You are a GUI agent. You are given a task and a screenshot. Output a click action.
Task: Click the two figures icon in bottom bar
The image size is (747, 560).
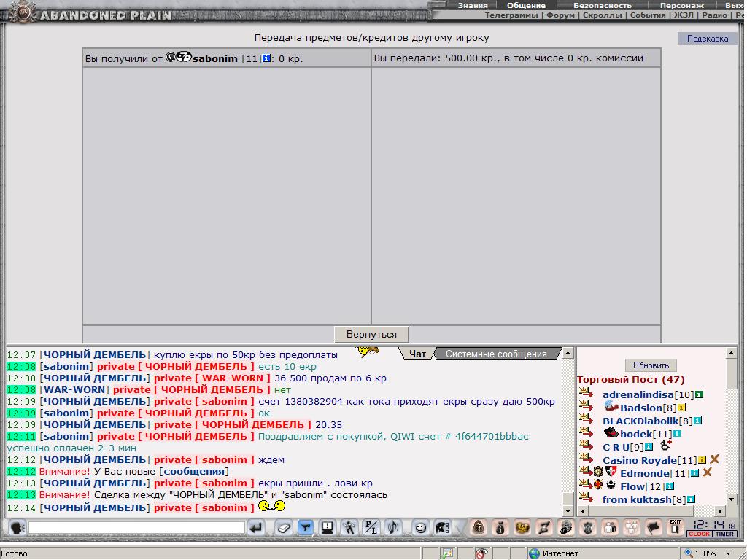(610, 528)
